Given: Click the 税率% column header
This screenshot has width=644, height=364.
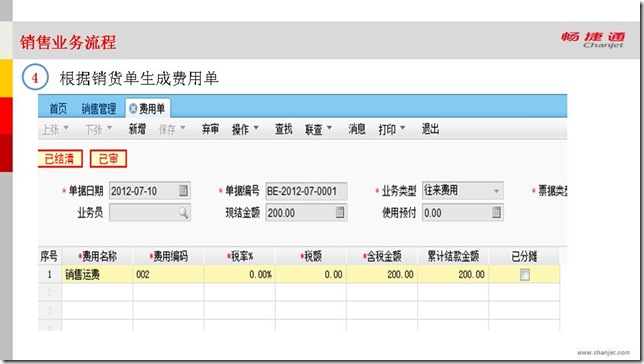Looking at the screenshot, I should (x=239, y=256).
